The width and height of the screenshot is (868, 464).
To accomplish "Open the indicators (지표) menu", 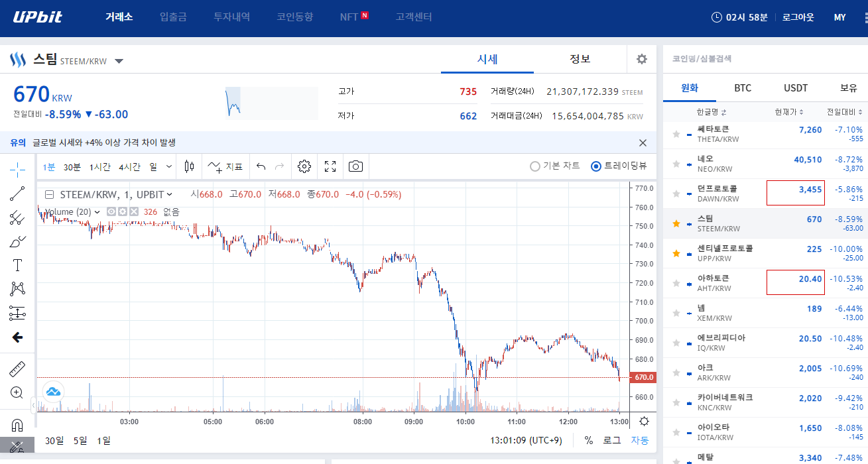I will 225,166.
